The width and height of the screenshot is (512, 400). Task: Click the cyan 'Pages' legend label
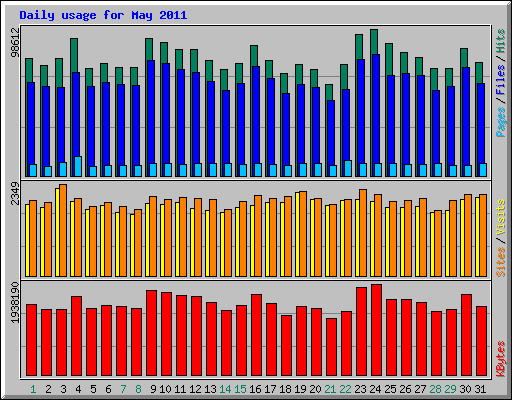tap(501, 122)
